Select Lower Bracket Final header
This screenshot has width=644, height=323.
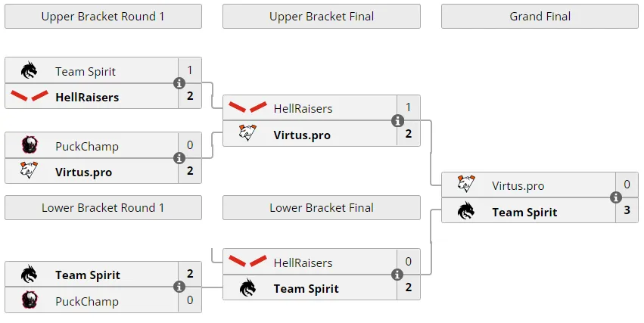point(322,208)
